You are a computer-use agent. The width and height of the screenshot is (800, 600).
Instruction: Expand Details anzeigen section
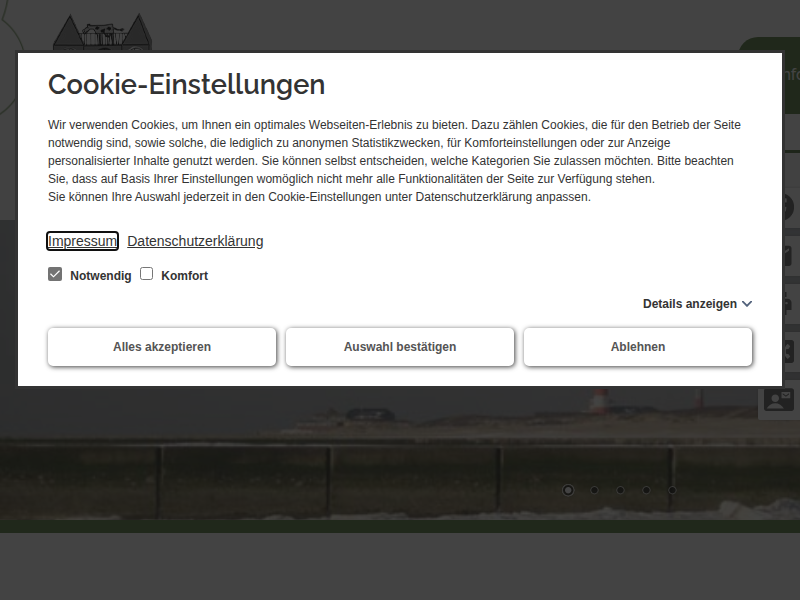(690, 304)
